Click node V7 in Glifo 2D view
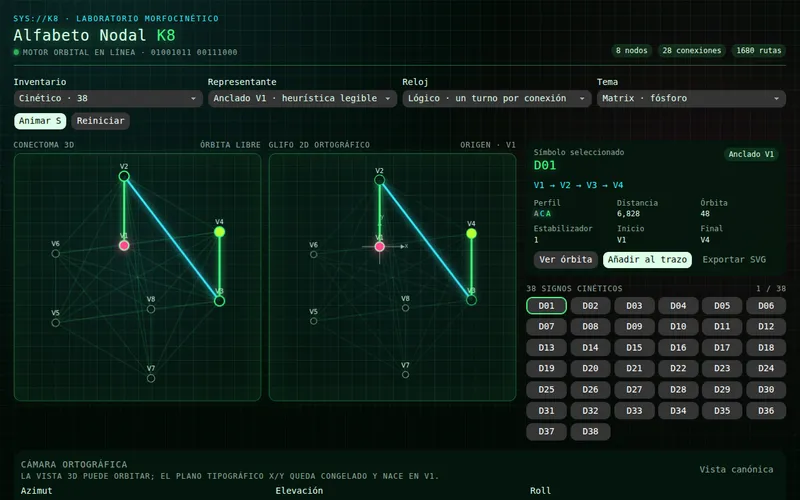 (405, 374)
